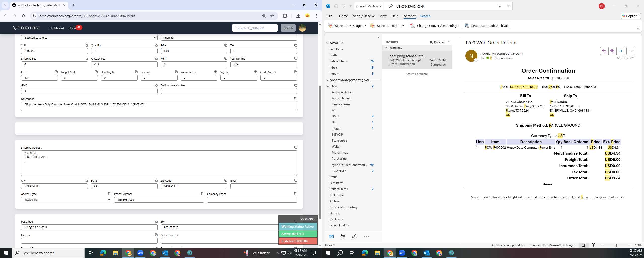Screen dimensions: 644x258
Task: Copy the Price field value
Action: (x=226, y=45)
